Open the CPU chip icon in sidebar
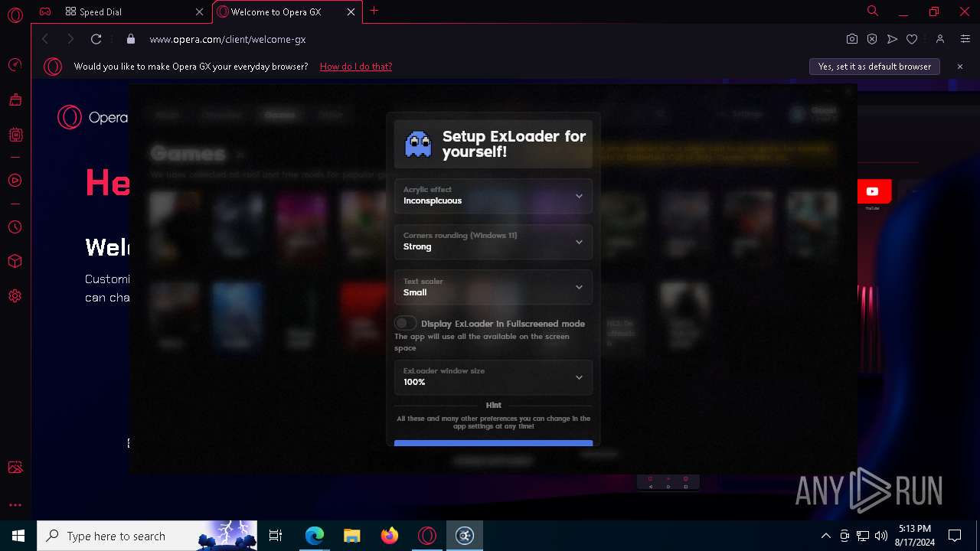This screenshot has height=551, width=980. click(15, 135)
